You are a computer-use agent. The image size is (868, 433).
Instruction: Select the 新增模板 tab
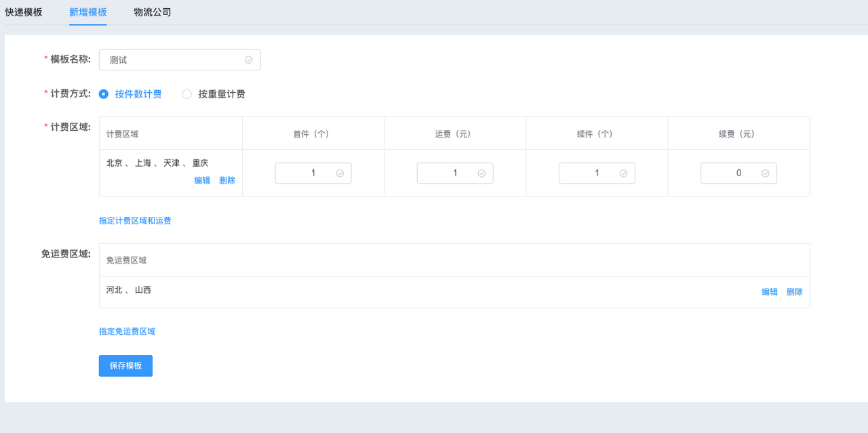pyautogui.click(x=88, y=12)
